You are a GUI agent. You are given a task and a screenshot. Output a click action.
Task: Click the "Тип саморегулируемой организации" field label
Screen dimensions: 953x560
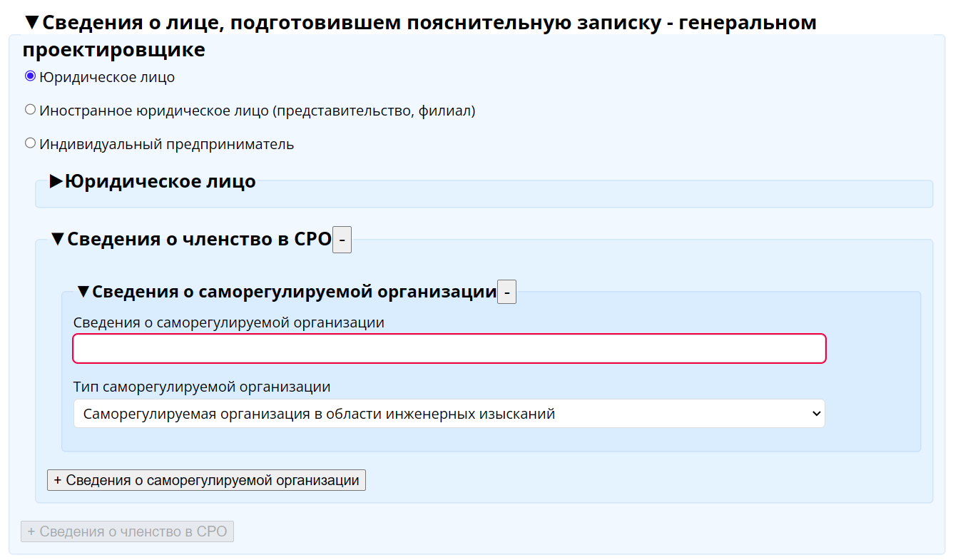202,387
